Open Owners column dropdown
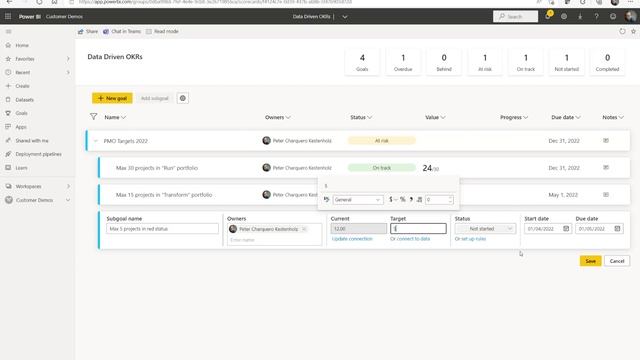Image resolution: width=640 pixels, height=360 pixels. point(278,117)
